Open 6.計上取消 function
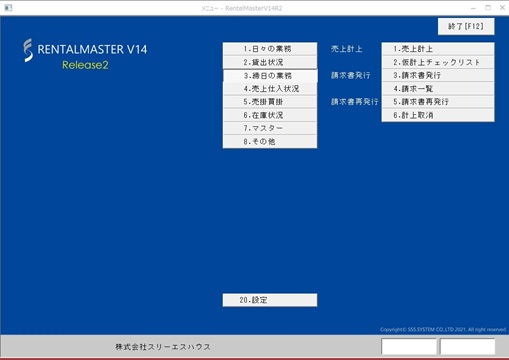 click(x=438, y=115)
